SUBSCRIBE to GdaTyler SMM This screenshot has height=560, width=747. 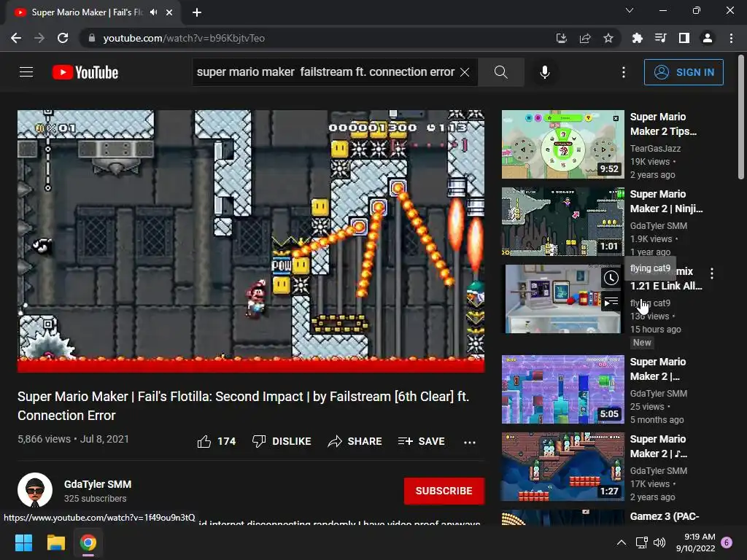444,491
